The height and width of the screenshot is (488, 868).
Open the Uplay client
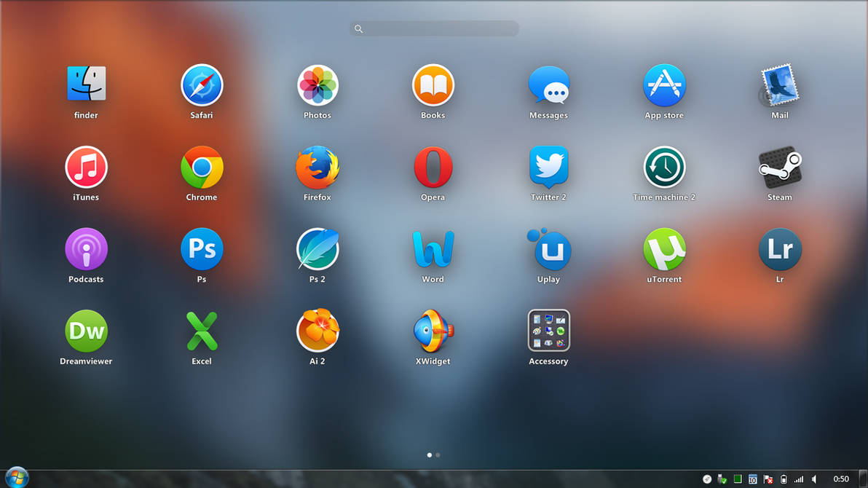point(548,248)
